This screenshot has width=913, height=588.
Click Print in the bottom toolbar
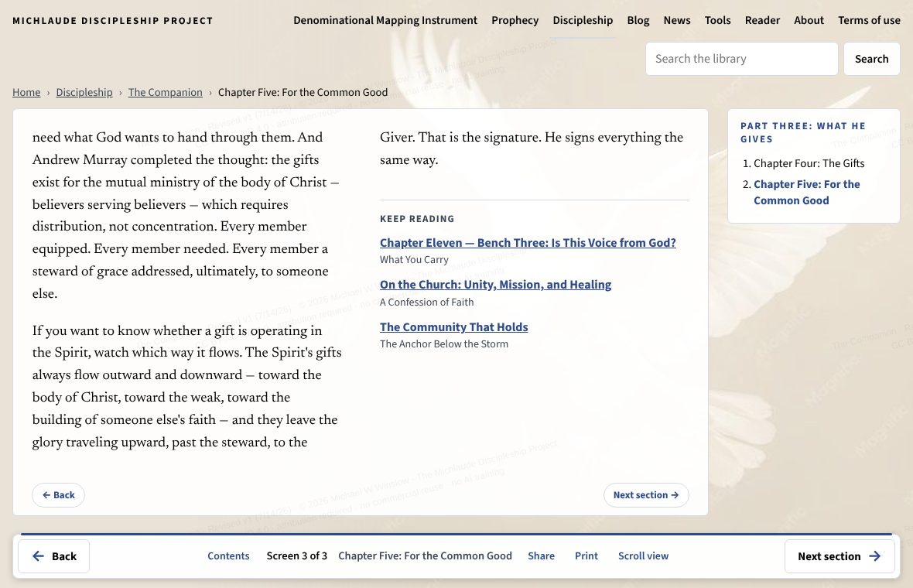point(586,556)
